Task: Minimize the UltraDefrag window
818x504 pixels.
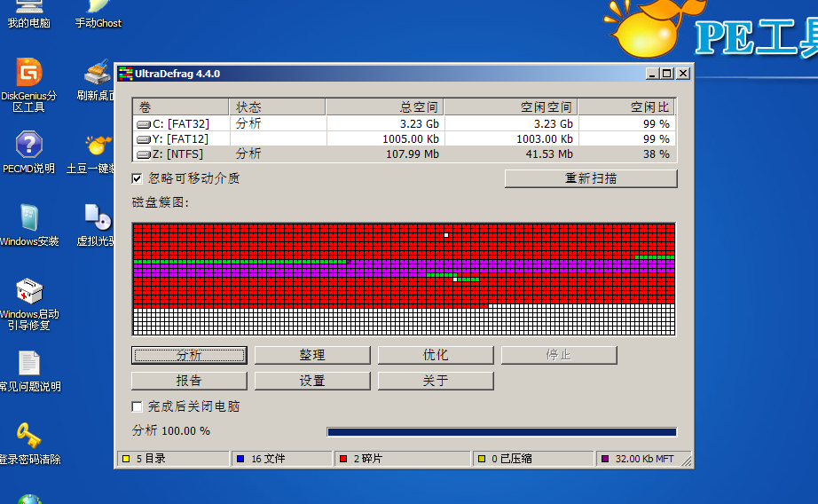Action: click(651, 74)
